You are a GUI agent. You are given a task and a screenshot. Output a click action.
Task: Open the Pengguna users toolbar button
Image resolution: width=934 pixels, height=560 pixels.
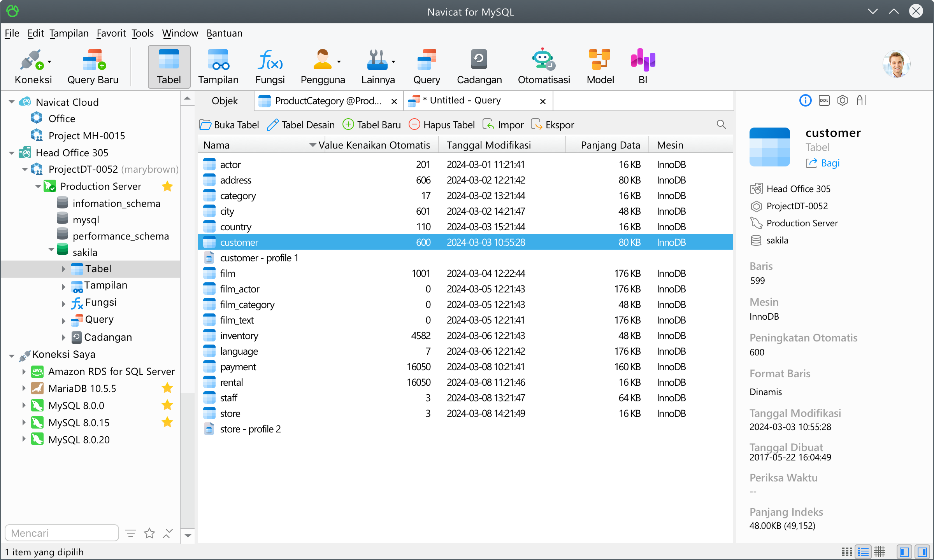[x=323, y=67]
